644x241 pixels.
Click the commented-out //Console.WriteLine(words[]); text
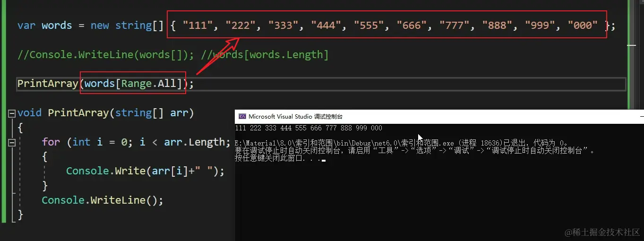coord(106,55)
